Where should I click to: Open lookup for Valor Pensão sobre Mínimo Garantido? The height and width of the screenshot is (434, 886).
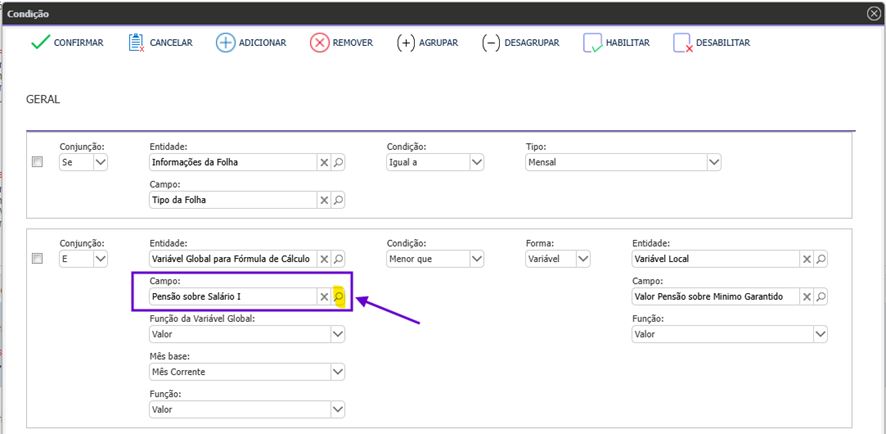(821, 297)
